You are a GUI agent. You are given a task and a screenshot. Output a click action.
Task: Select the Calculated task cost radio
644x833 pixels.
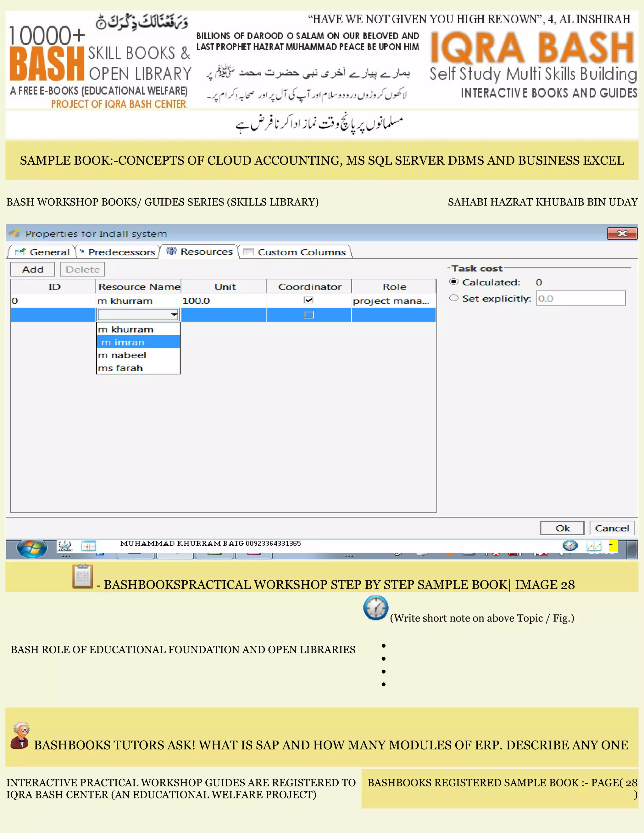tap(454, 282)
